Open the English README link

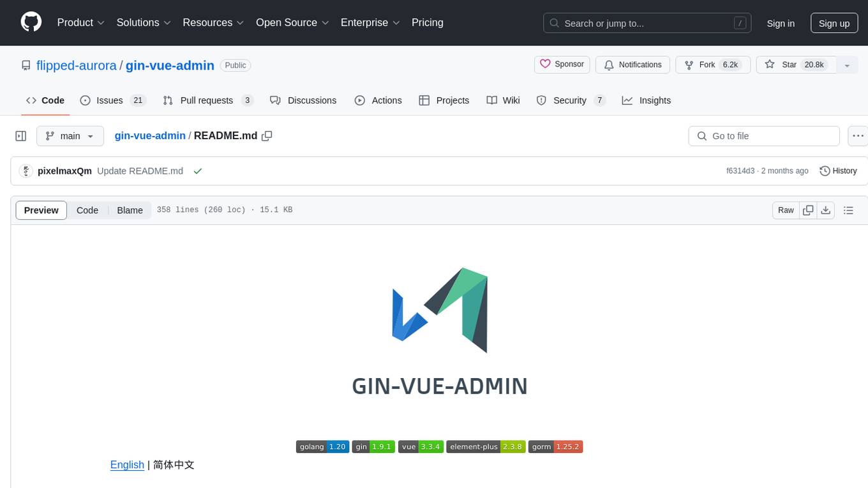pos(127,464)
